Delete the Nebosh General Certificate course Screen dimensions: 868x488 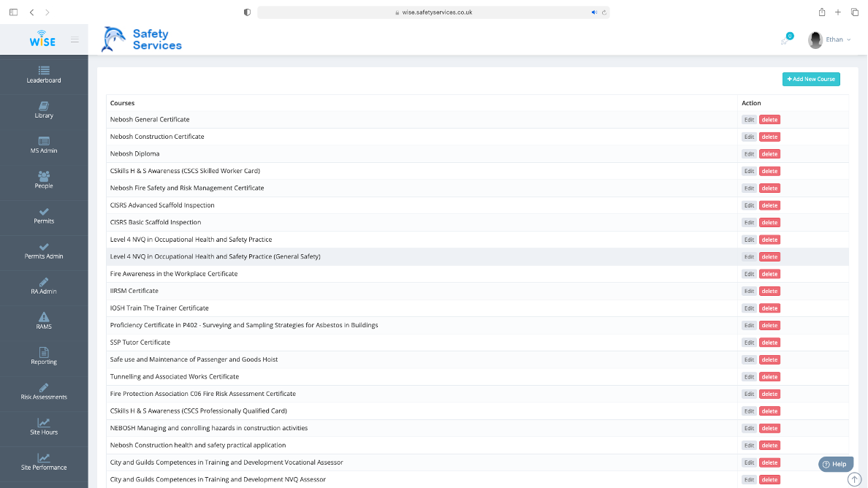click(769, 120)
